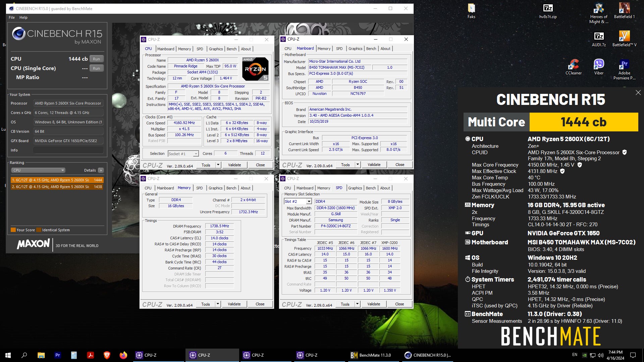
Task: Click the volume tray icon
Action: click(x=601, y=355)
